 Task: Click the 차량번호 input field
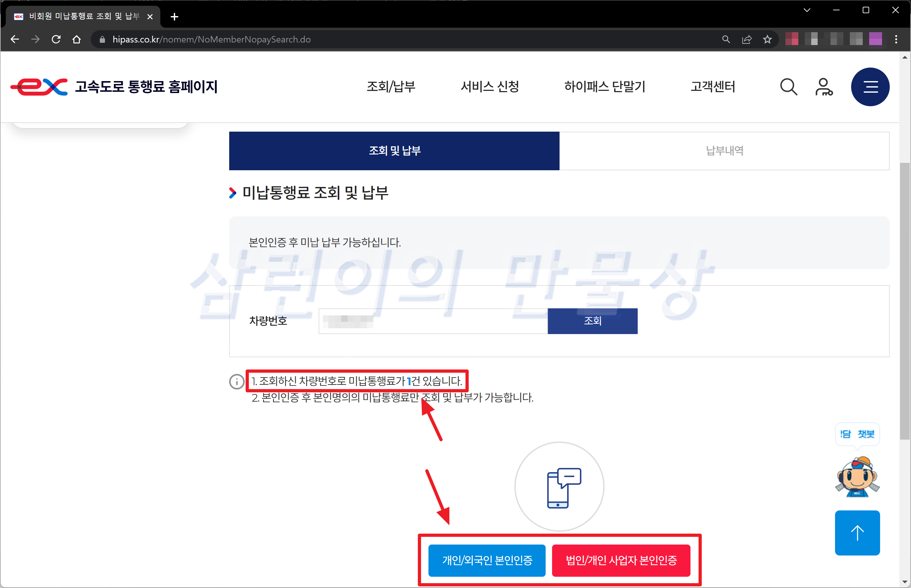click(x=433, y=321)
